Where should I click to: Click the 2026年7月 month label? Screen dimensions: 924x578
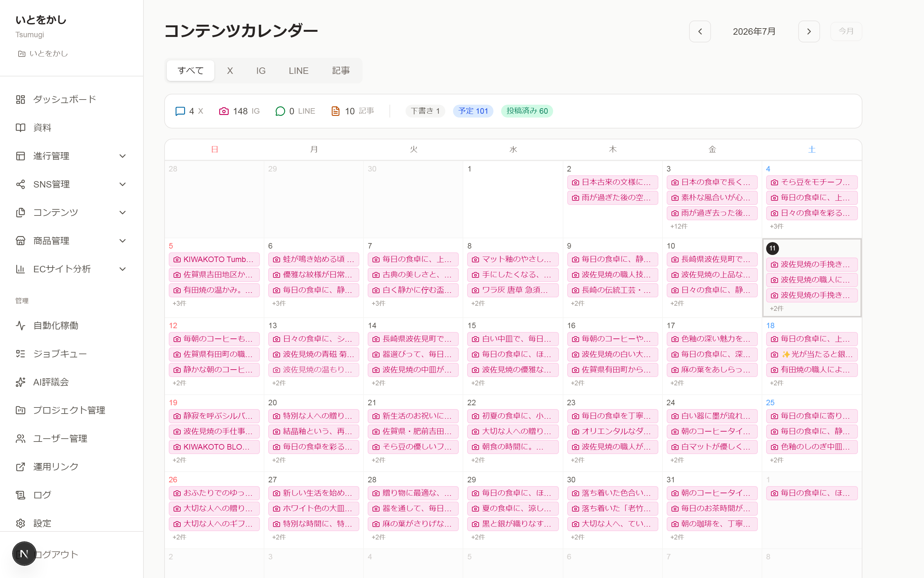point(754,31)
